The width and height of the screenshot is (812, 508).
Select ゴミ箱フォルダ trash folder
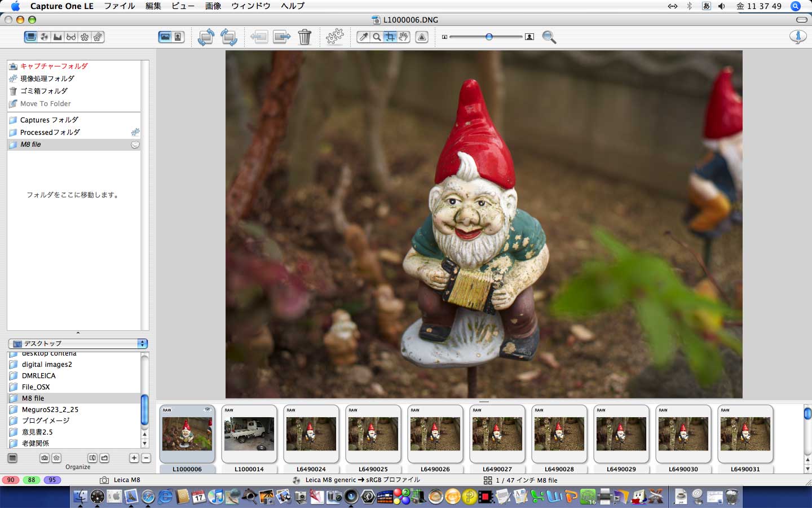[74, 91]
